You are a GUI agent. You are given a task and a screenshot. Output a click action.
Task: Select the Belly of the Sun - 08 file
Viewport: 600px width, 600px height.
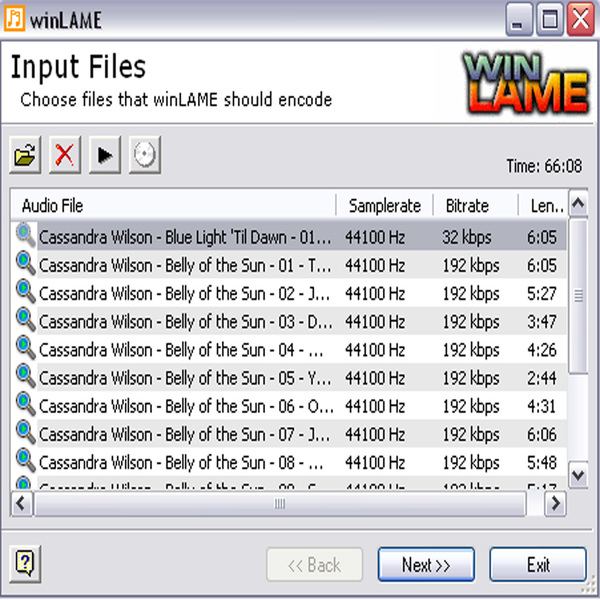coord(181,464)
